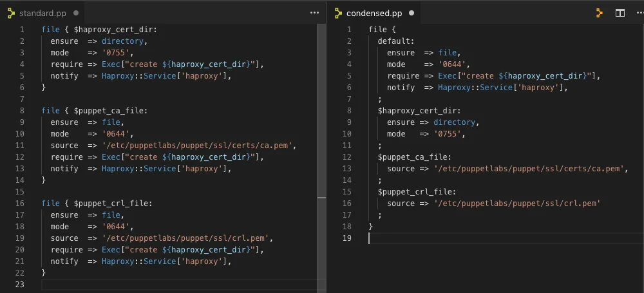Click 'notify' on line 21 of standard.pp

[x=64, y=261]
